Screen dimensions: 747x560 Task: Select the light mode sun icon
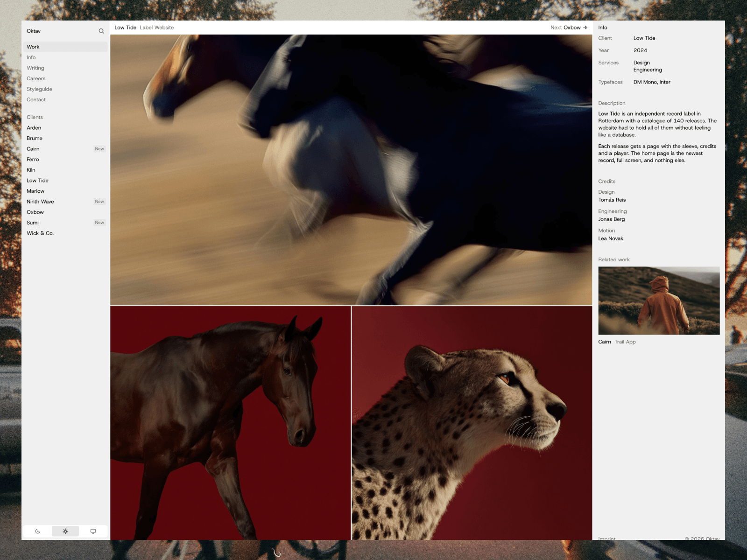pos(65,531)
